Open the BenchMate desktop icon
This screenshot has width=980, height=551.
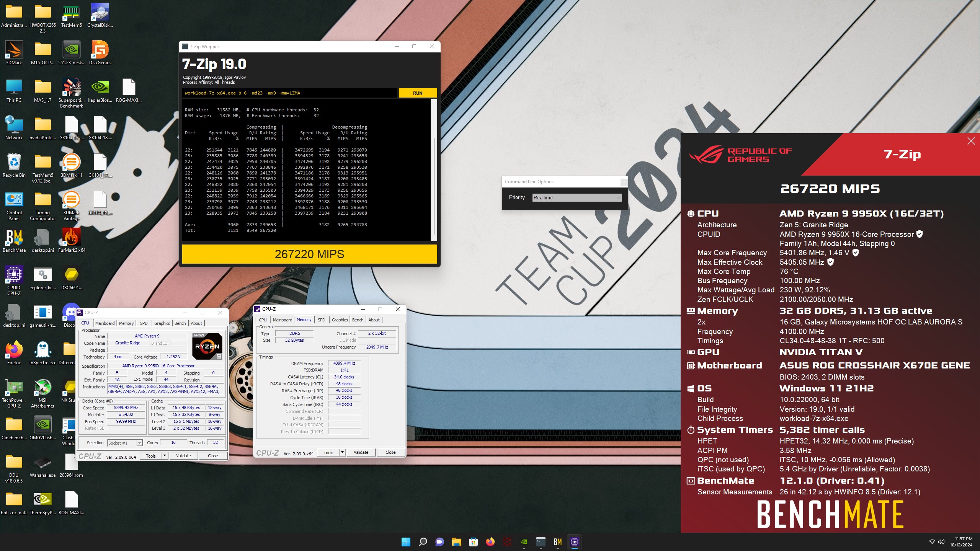(x=14, y=241)
